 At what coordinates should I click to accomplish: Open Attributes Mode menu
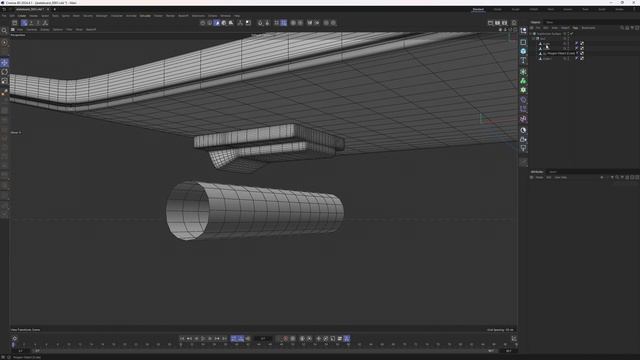click(x=539, y=178)
